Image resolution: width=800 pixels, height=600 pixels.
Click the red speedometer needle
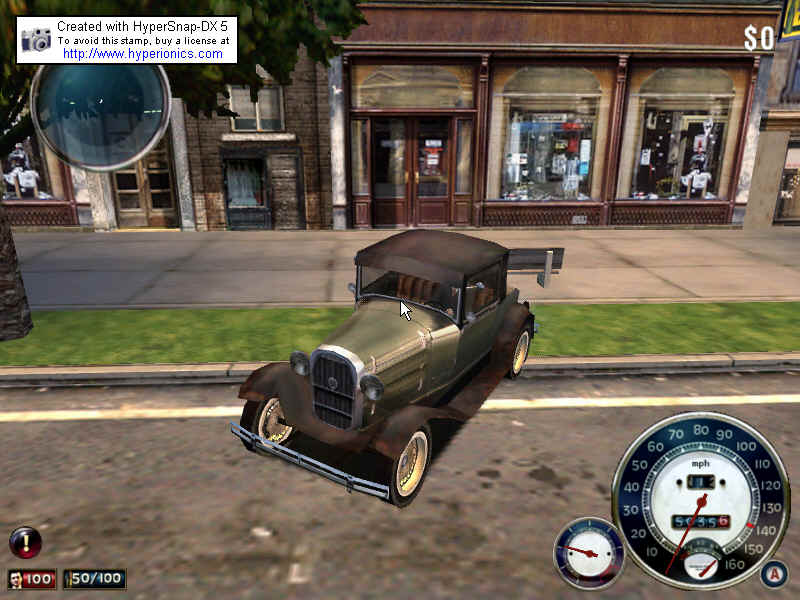(687, 533)
